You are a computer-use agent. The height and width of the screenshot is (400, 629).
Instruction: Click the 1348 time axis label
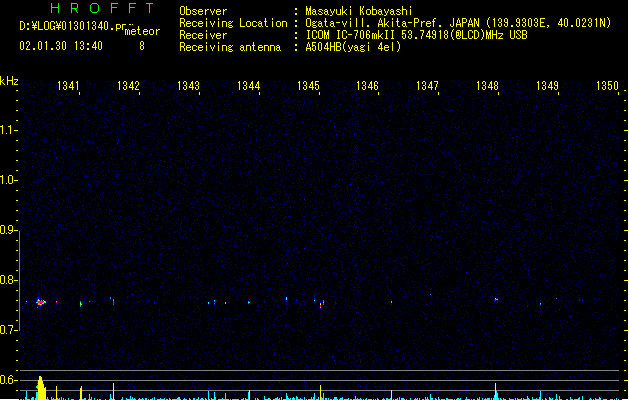(487, 86)
